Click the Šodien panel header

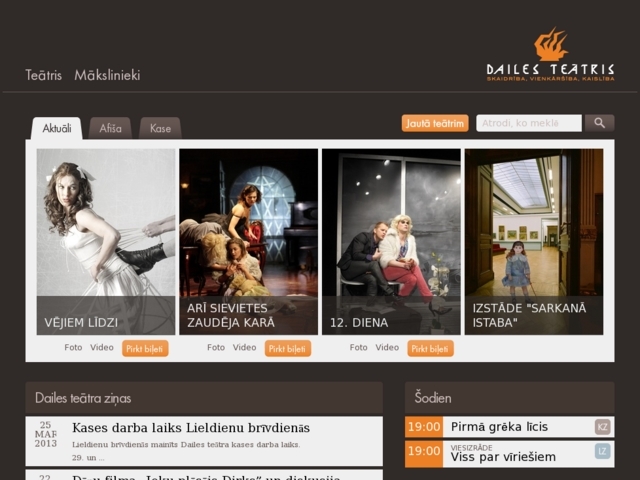509,398
